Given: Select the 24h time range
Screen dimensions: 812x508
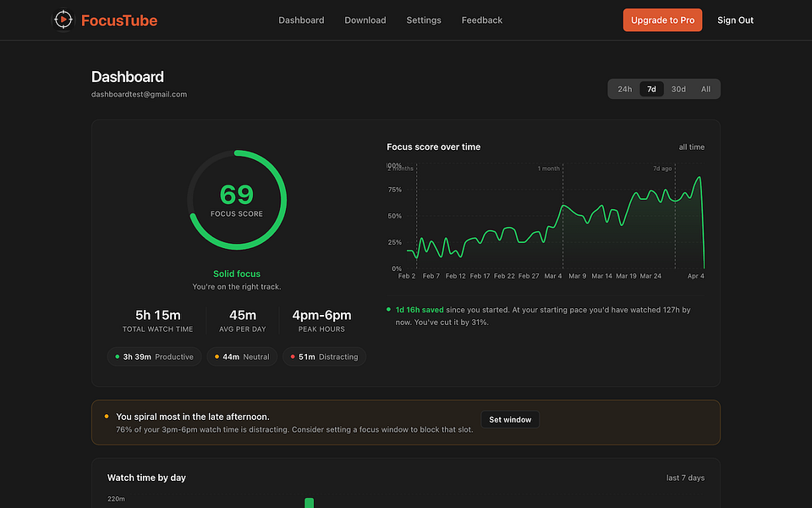Looking at the screenshot, I should (x=624, y=89).
